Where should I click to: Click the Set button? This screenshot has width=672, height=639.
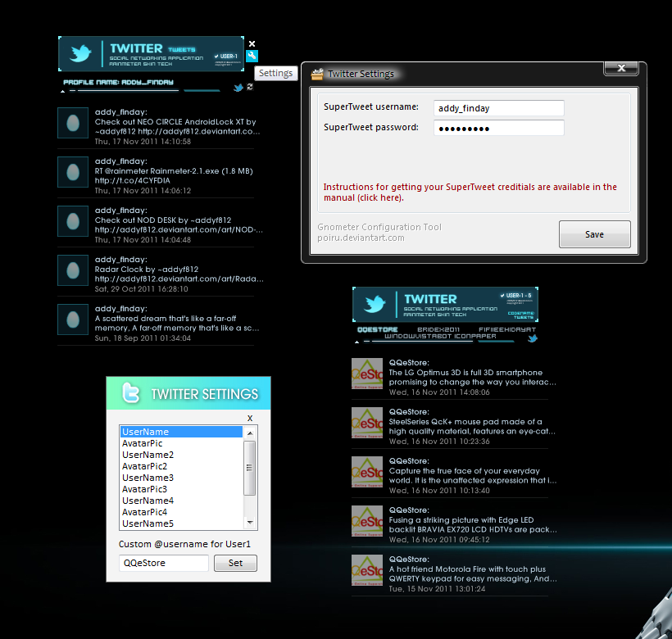pyautogui.click(x=235, y=563)
